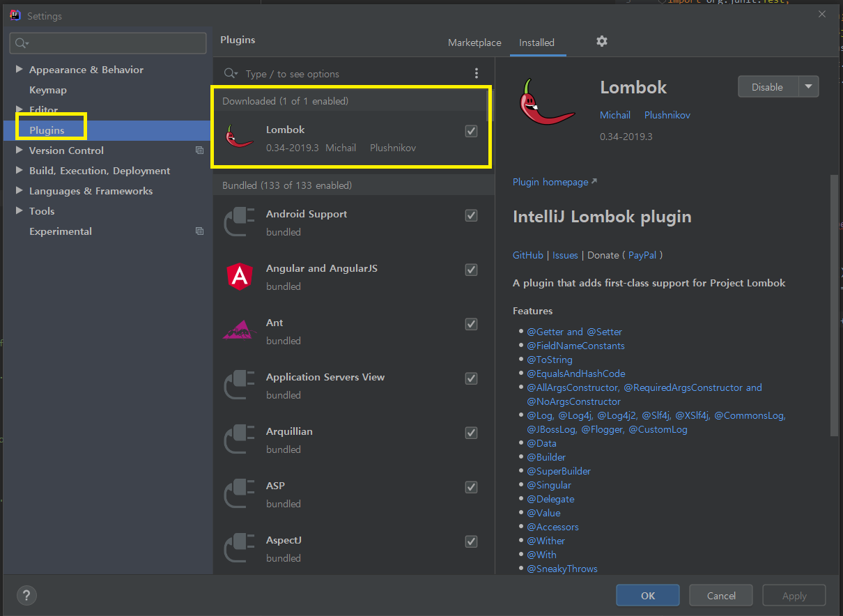The image size is (843, 616).
Task: Click the Ant plugin icon
Action: click(x=240, y=330)
